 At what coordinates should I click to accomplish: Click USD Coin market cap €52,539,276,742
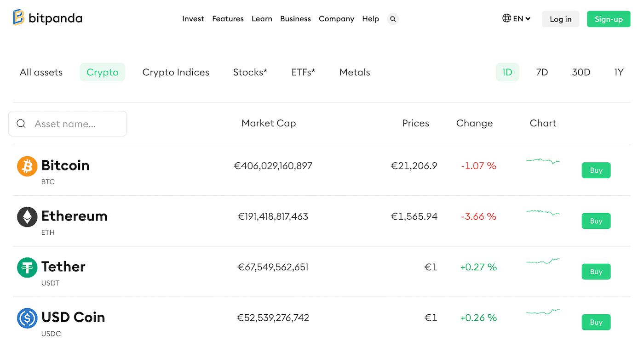(273, 318)
